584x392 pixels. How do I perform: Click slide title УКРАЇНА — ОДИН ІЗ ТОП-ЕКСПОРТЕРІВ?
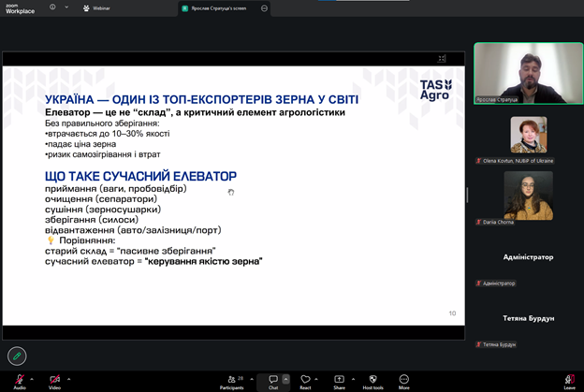[x=201, y=99]
